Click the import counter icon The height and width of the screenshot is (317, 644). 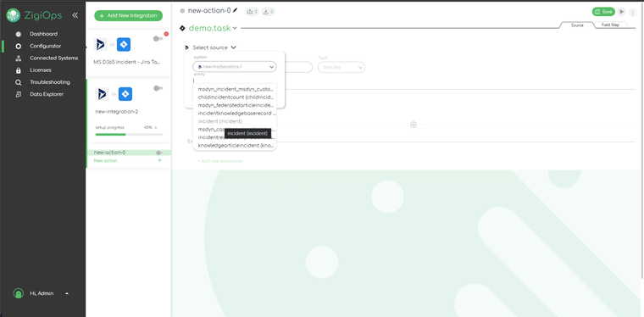pos(269,12)
